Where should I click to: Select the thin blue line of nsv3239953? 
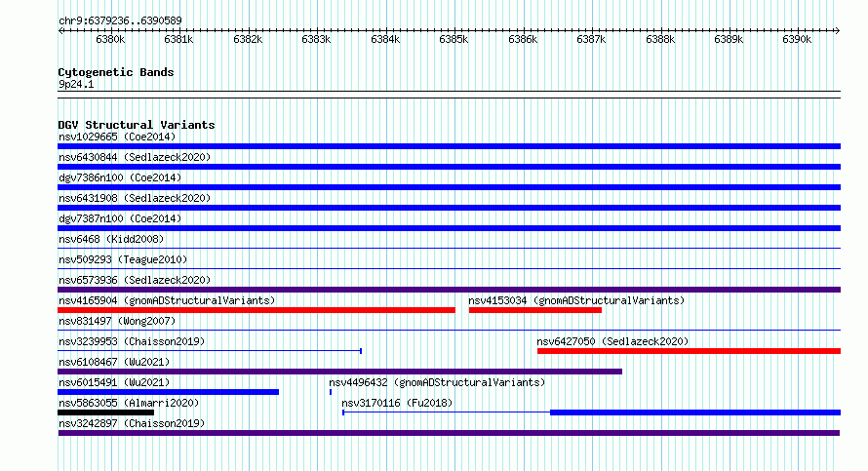click(x=210, y=351)
